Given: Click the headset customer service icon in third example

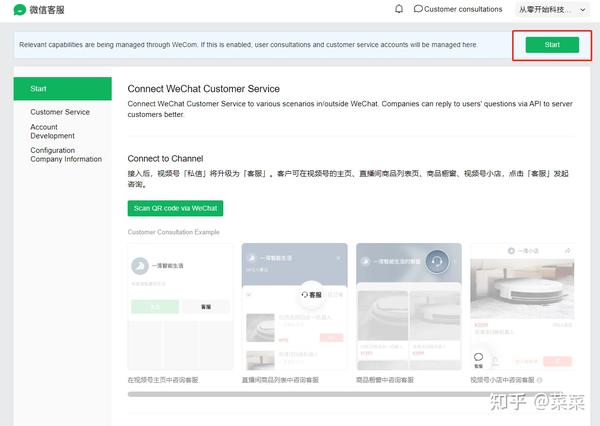Looking at the screenshot, I should click(437, 261).
